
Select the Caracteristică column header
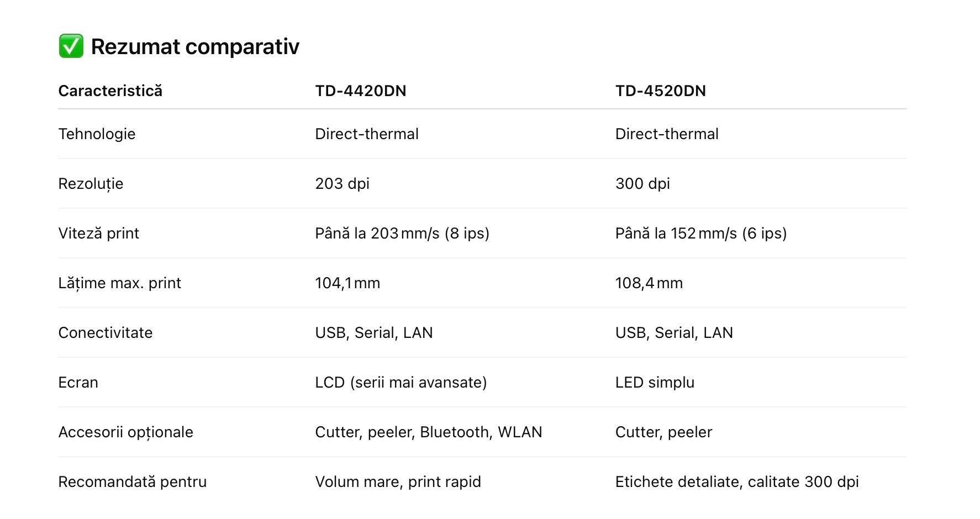tap(110, 91)
